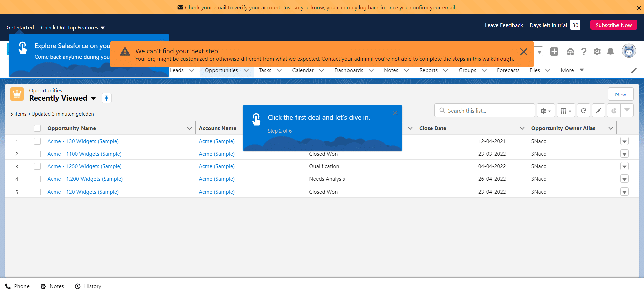Click the edit navigation pencil icon
This screenshot has height=294, width=644.
tap(634, 70)
